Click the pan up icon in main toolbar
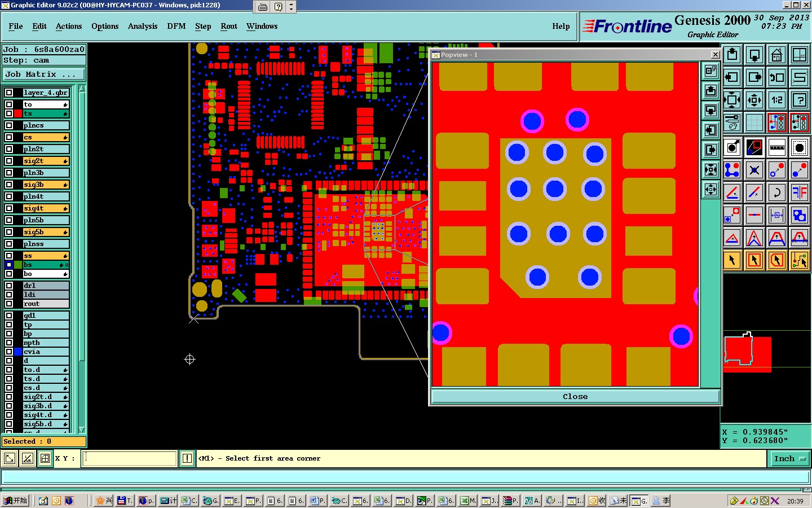Viewport: 812px width, 508px height. tap(732, 55)
